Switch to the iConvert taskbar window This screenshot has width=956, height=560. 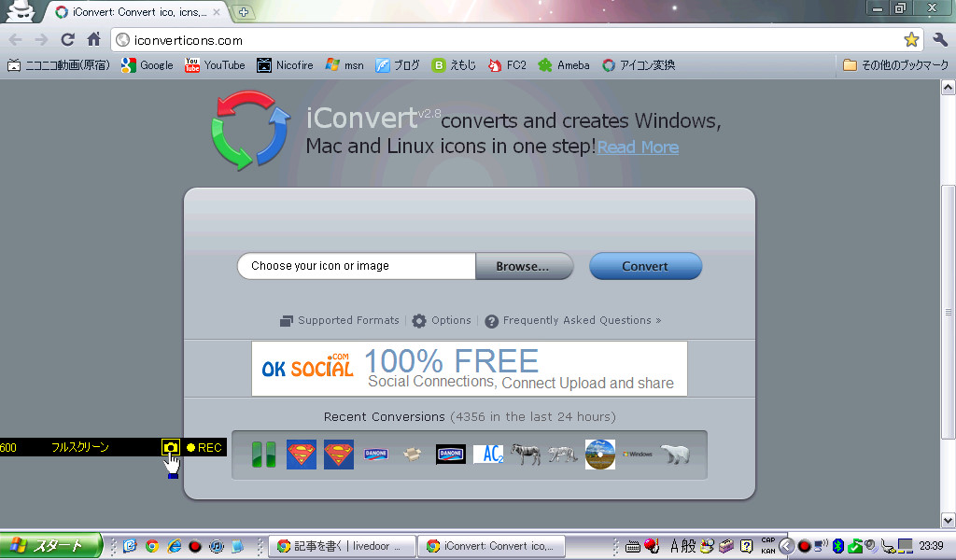point(491,546)
